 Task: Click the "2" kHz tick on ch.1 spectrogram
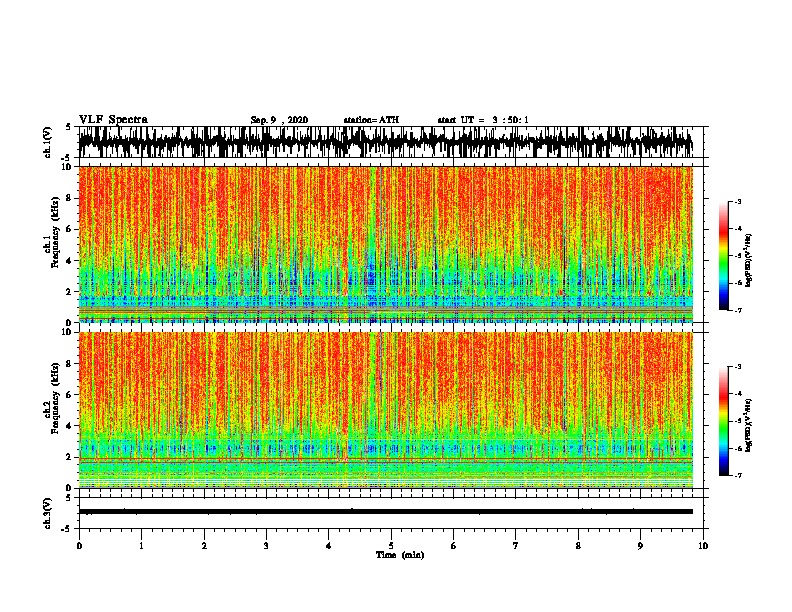coord(69,292)
